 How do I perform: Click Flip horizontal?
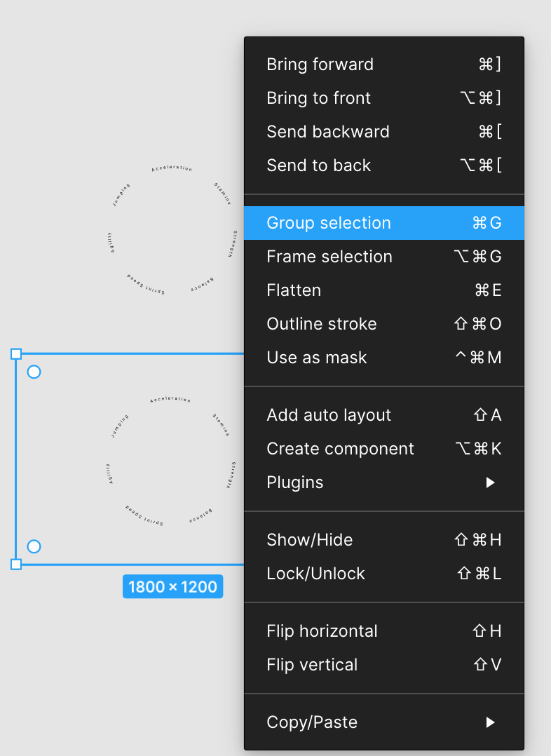(322, 631)
